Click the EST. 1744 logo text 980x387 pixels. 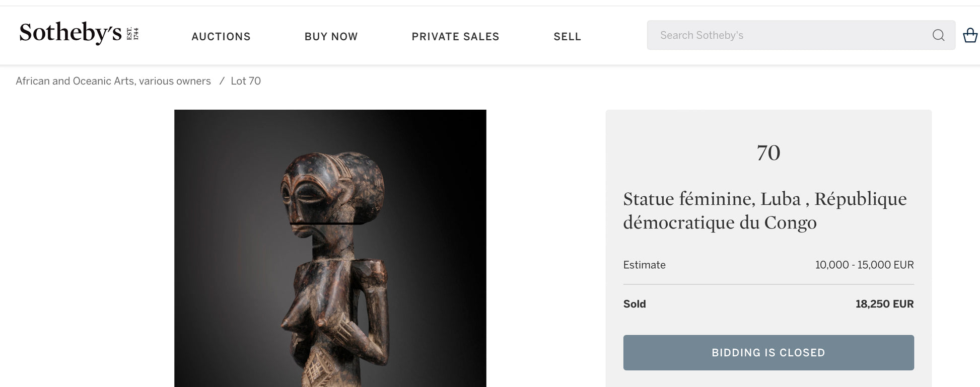132,34
